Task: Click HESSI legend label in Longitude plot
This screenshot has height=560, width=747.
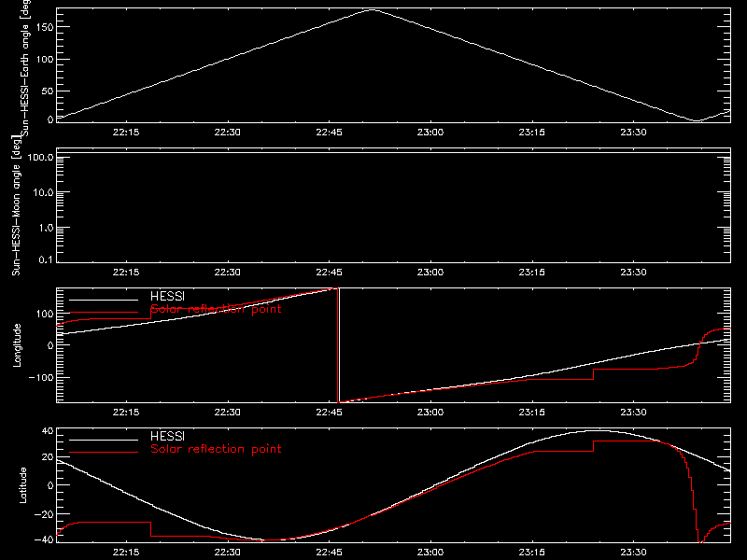Action: coord(167,297)
